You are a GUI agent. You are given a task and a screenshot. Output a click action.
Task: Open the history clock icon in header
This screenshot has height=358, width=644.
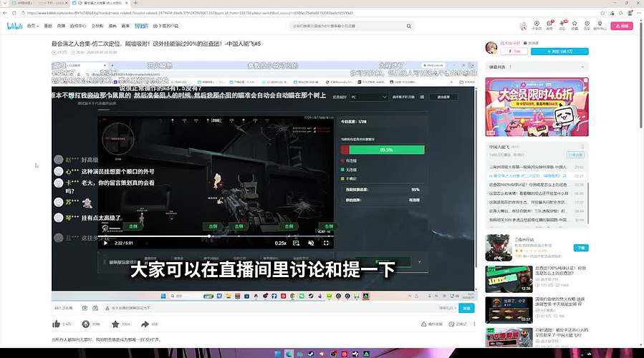pos(587,25)
